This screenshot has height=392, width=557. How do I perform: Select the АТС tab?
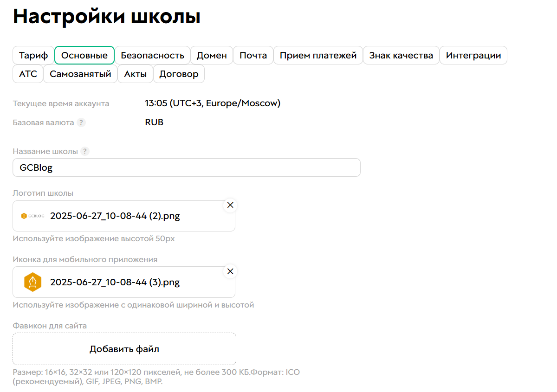tap(28, 74)
